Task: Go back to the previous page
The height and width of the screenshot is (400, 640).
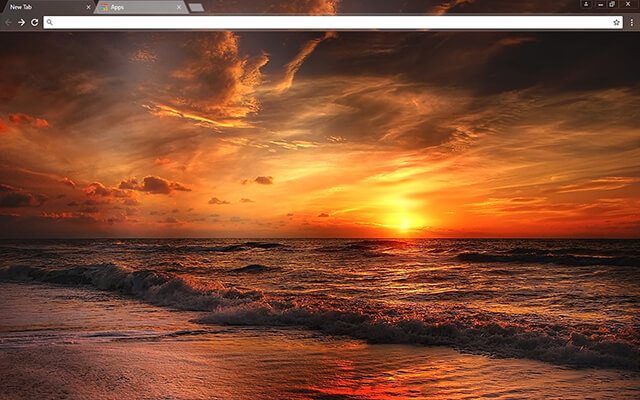Action: [x=8, y=21]
